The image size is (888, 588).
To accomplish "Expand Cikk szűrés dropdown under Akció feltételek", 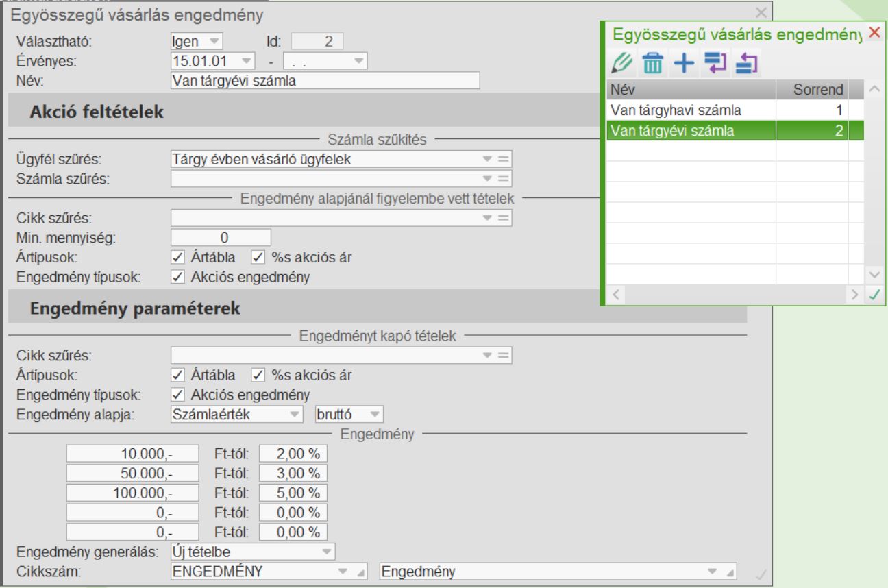I will (487, 218).
